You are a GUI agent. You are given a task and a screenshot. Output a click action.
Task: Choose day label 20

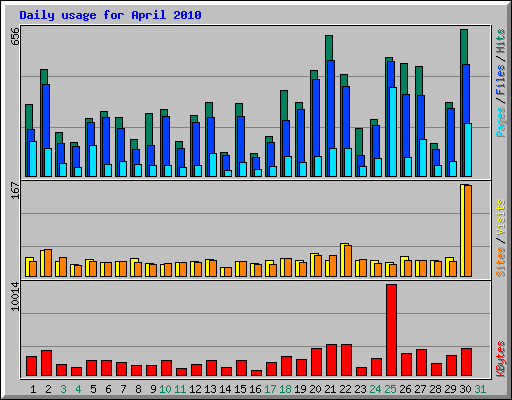tap(315, 389)
